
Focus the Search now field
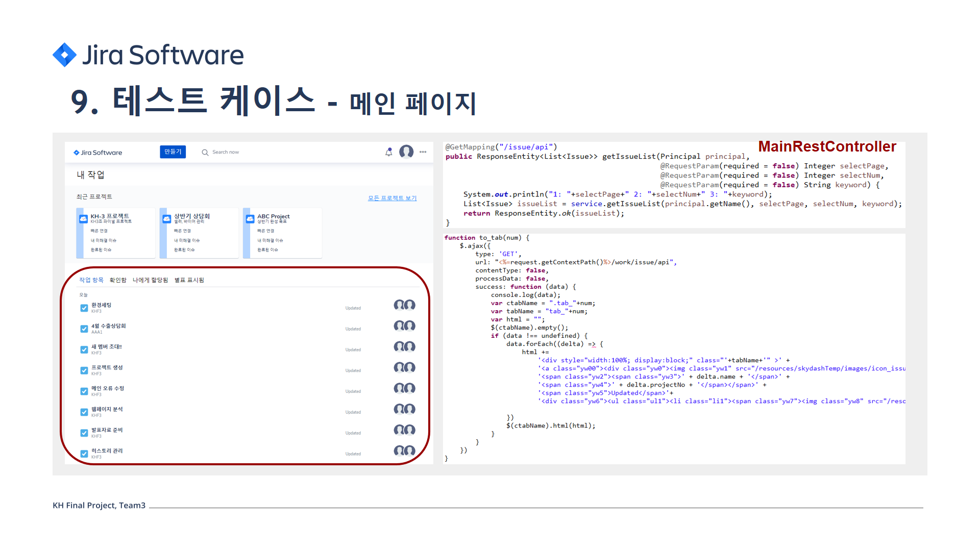226,152
